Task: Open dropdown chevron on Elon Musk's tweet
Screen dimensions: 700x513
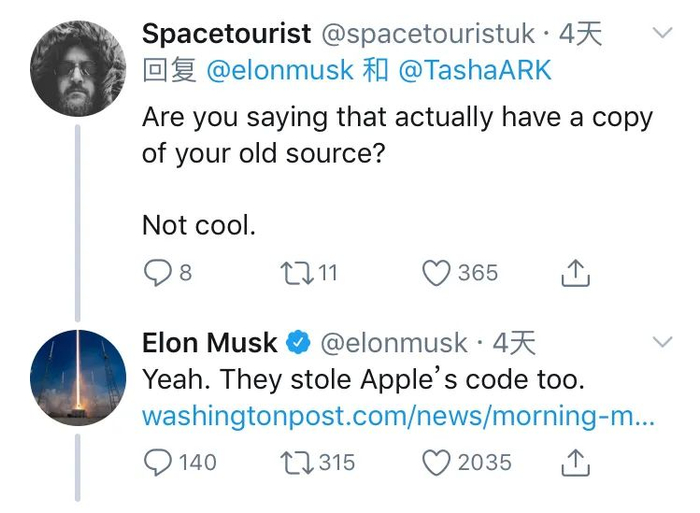Action: coord(662,342)
